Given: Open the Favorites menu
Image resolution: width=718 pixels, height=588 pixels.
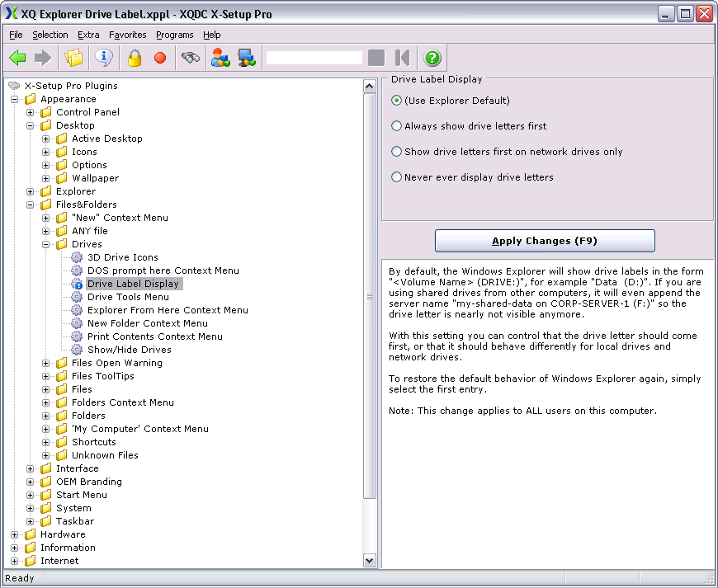Looking at the screenshot, I should (x=128, y=35).
